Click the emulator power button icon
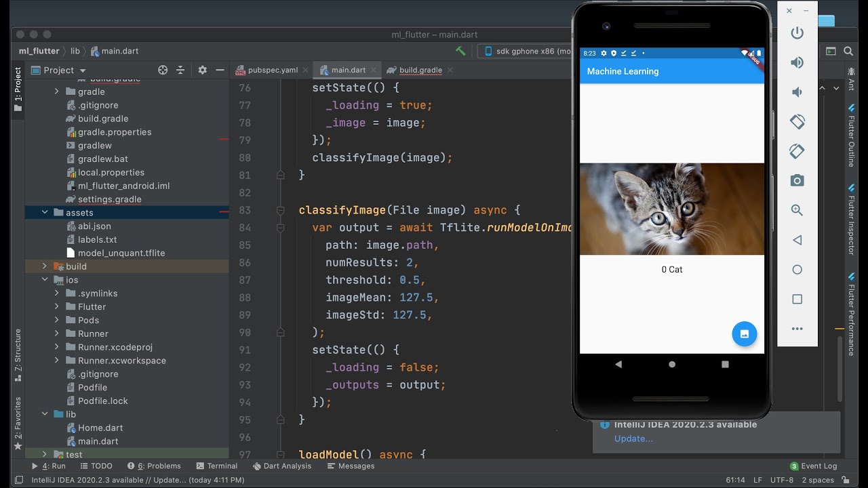This screenshot has height=488, width=868. 797,33
